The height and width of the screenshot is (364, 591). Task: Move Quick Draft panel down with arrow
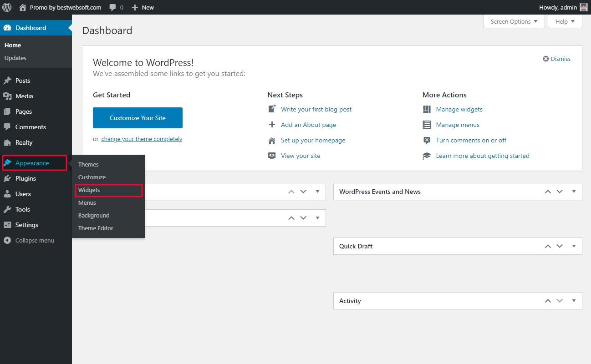(x=560, y=246)
